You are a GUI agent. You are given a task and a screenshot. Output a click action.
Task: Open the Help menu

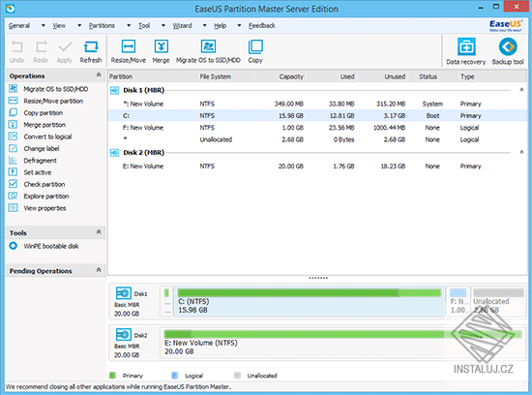point(221,25)
